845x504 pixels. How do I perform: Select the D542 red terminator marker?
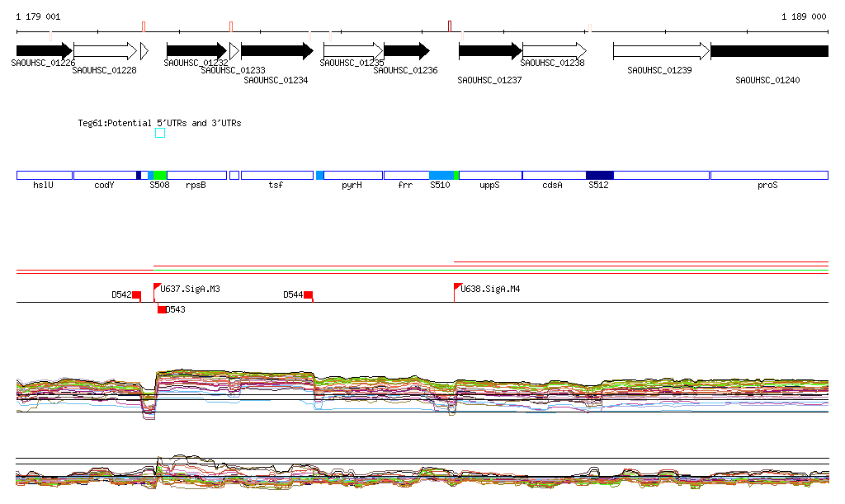click(x=136, y=294)
